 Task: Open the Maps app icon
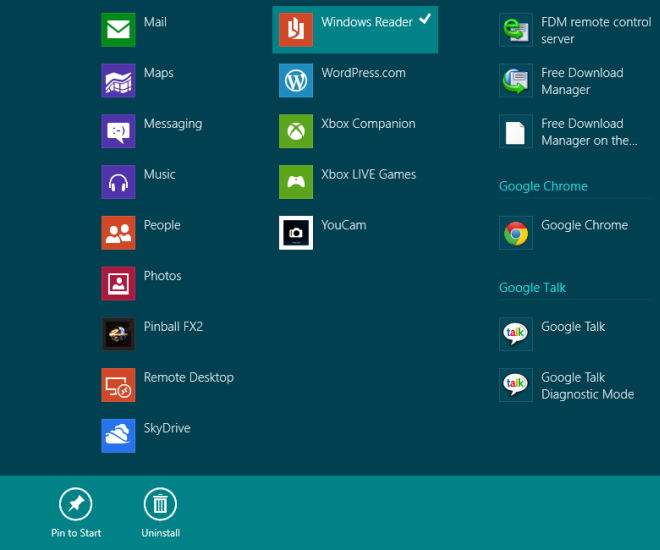118,80
